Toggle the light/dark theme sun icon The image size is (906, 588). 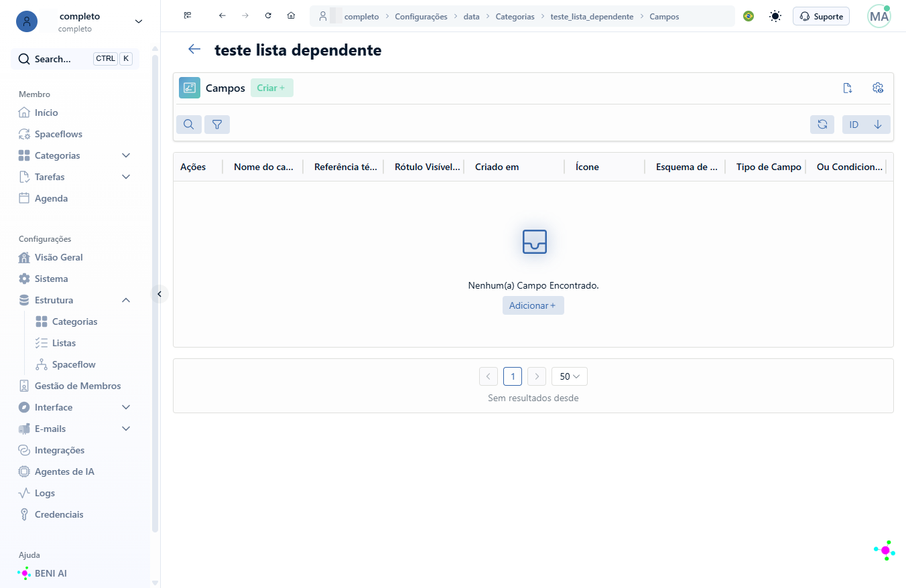tap(775, 16)
